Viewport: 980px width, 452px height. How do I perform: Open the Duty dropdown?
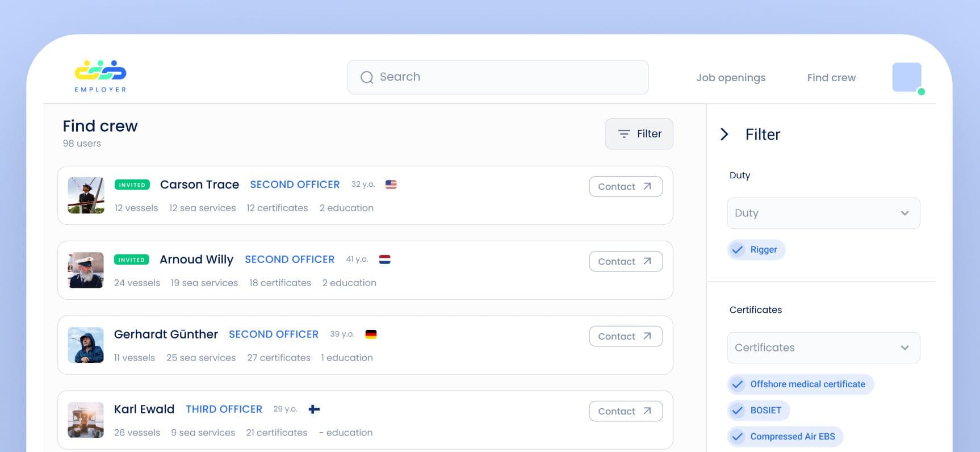coord(823,214)
